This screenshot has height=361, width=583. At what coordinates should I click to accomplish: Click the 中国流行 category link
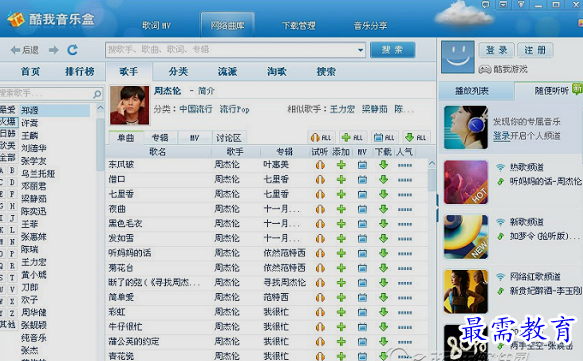click(x=196, y=109)
